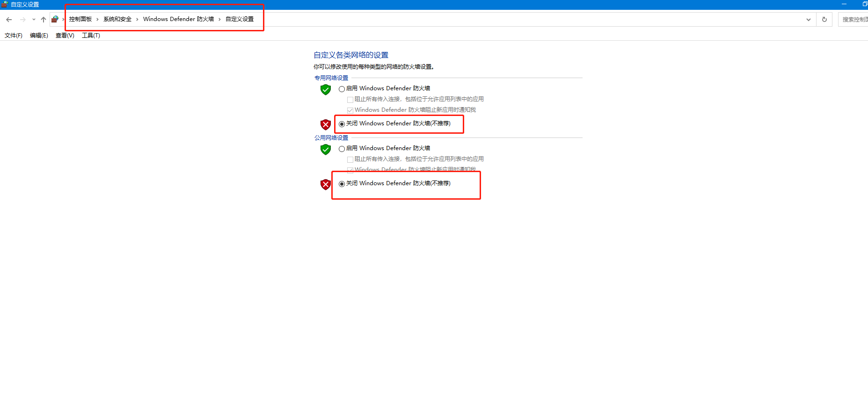The width and height of the screenshot is (868, 405).
Task: Toggle notify checkbox under 公用网络设置
Action: point(350,169)
